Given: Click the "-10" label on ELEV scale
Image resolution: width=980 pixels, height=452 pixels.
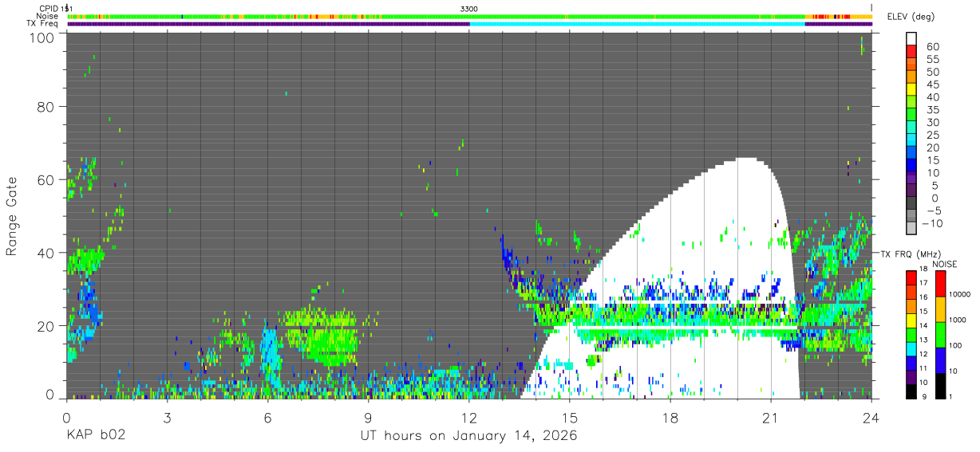Looking at the screenshot, I should click(x=931, y=223).
